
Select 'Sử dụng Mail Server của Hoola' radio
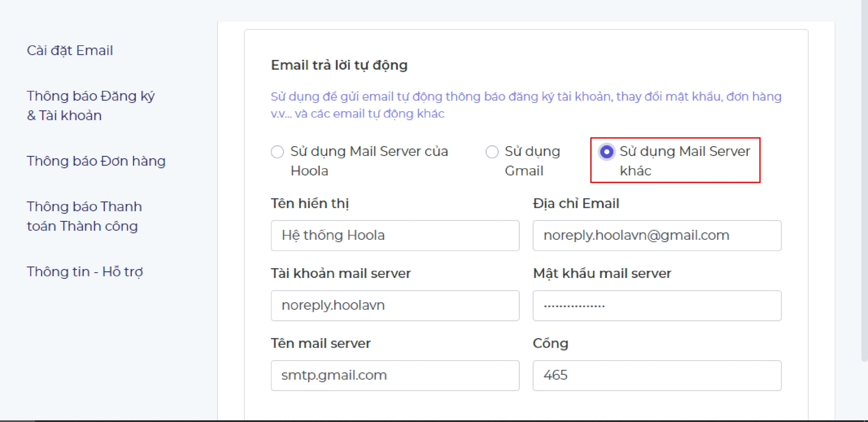click(277, 152)
